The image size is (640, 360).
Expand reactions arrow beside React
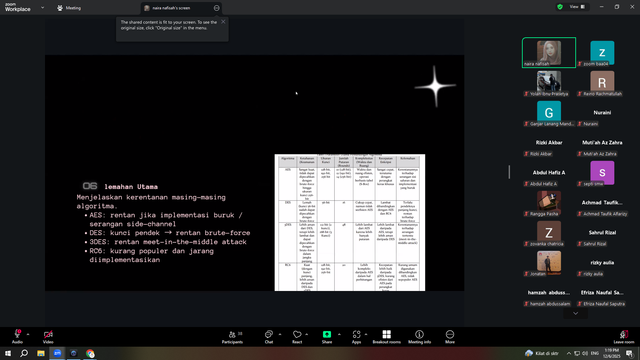coord(307,334)
